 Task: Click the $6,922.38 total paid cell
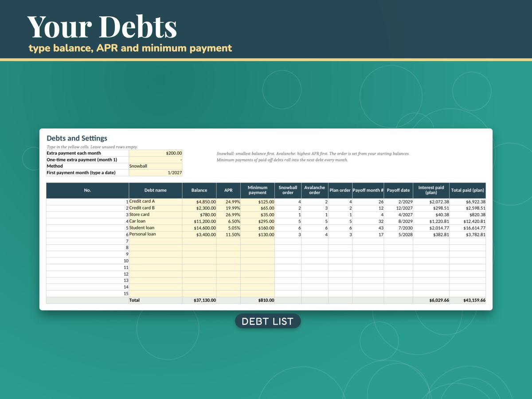pos(467,202)
